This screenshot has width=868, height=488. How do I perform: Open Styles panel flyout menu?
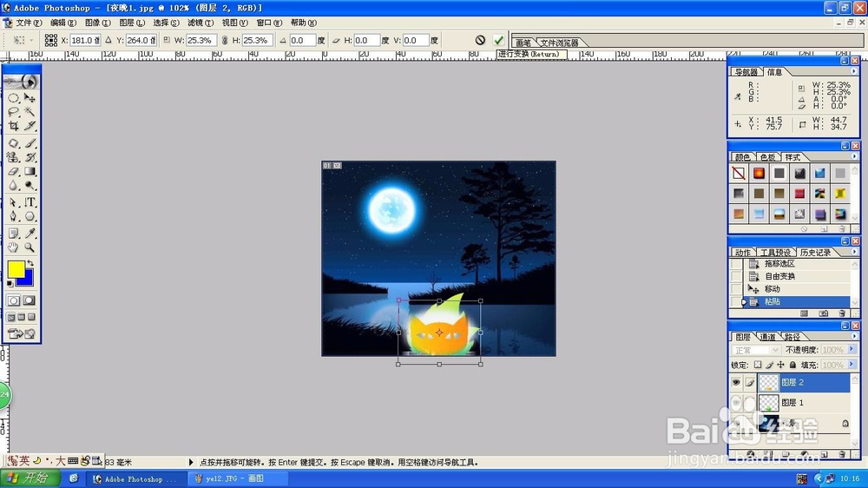854,157
